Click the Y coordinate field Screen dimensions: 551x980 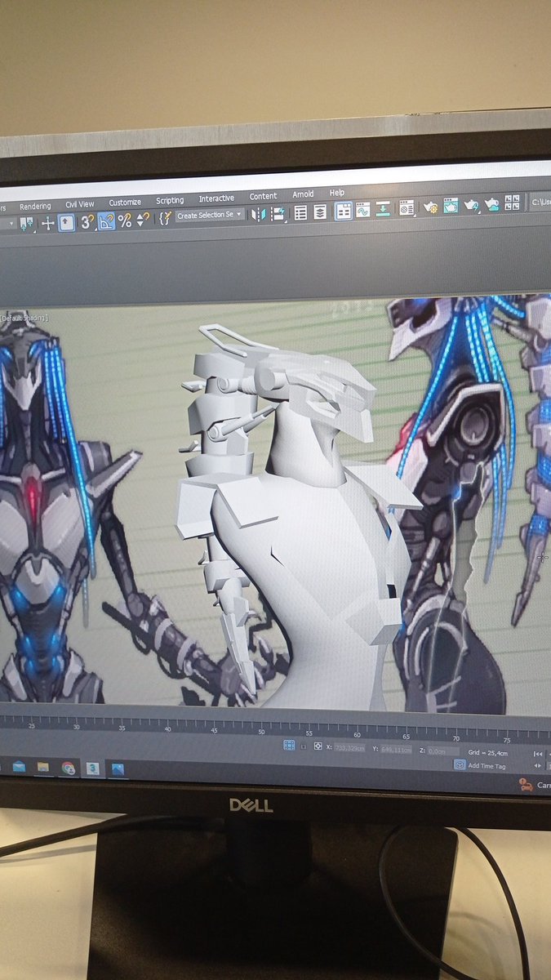pyautogui.click(x=397, y=749)
